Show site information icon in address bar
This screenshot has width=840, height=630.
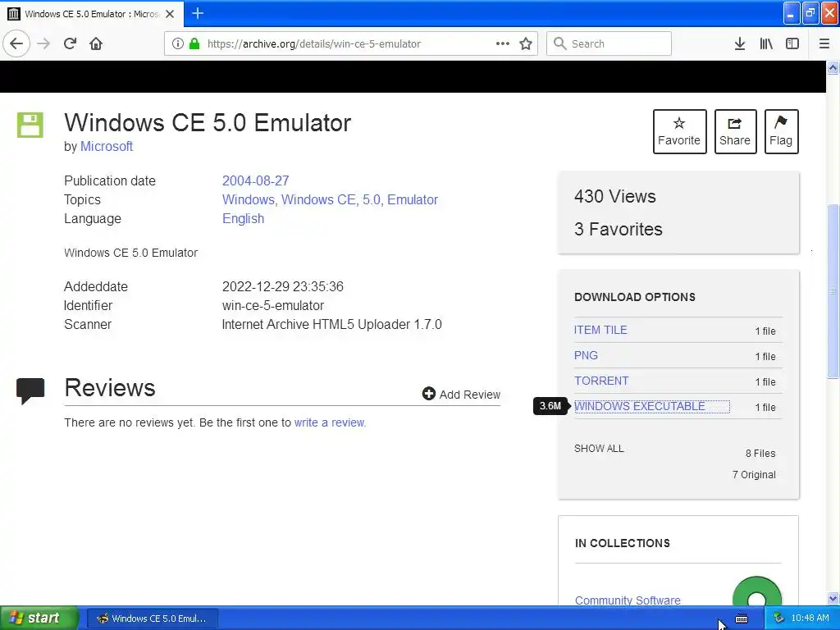click(177, 43)
